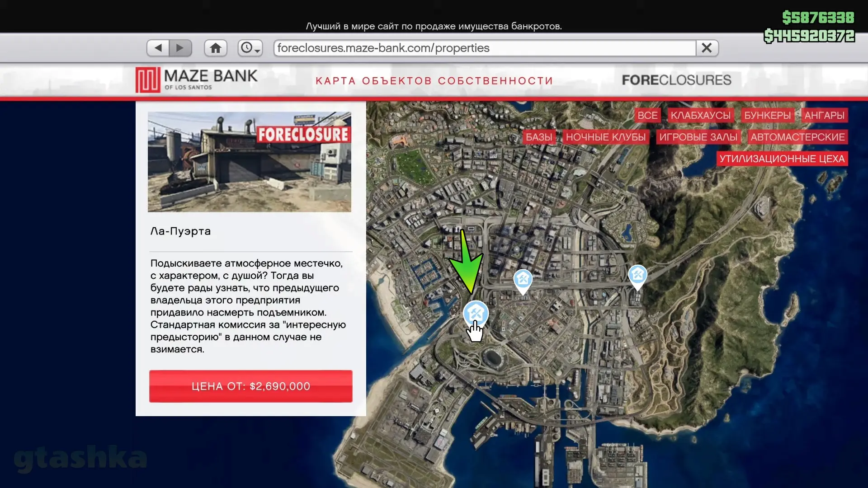The width and height of the screenshot is (868, 488).
Task: Click the КАРТА ОБЪЕКТОВ СОБСТВЕННОСТИ heading
Action: (x=434, y=81)
